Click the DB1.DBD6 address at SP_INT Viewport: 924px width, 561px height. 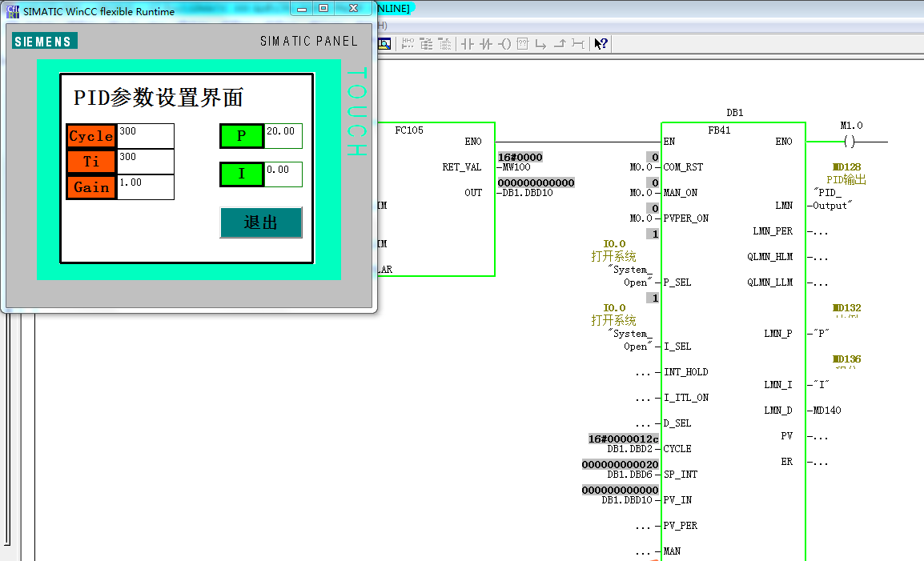click(x=630, y=475)
